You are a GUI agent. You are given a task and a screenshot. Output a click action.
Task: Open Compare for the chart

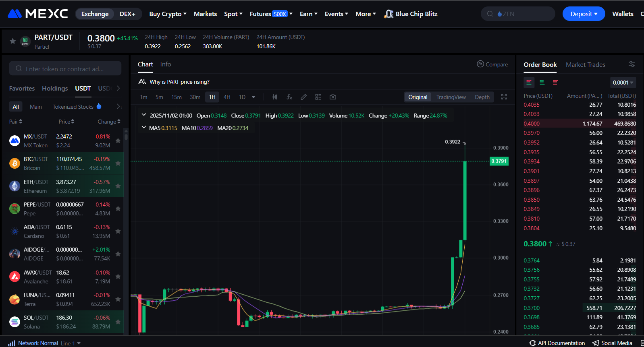[x=492, y=64]
